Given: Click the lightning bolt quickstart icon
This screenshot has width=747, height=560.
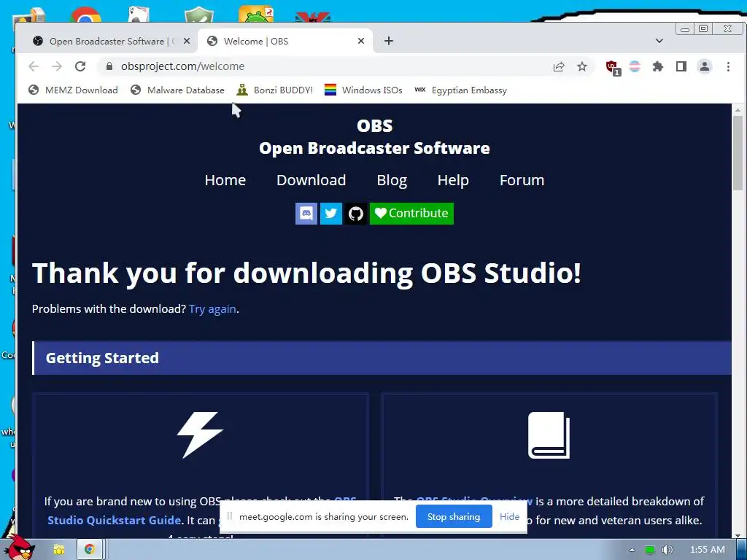Looking at the screenshot, I should 200,435.
